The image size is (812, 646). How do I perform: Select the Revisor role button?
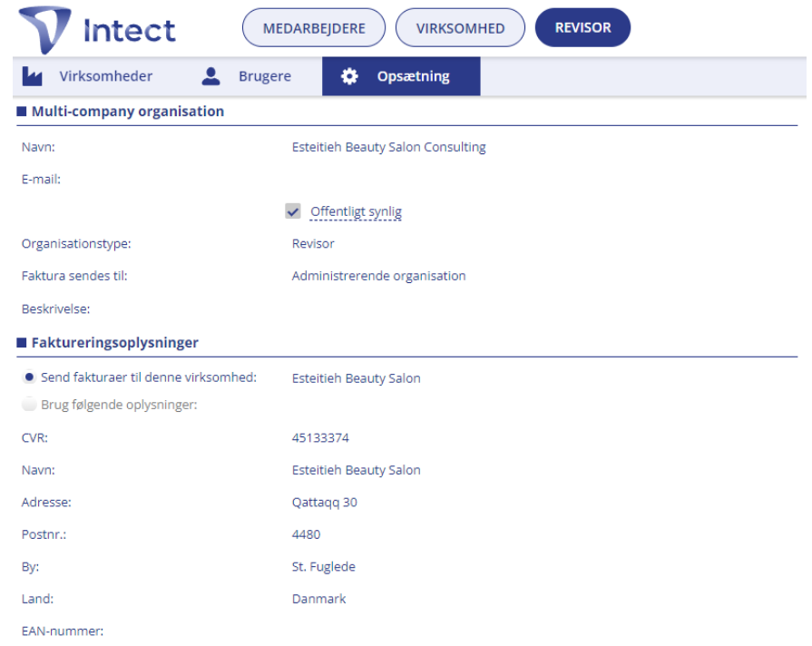click(582, 27)
